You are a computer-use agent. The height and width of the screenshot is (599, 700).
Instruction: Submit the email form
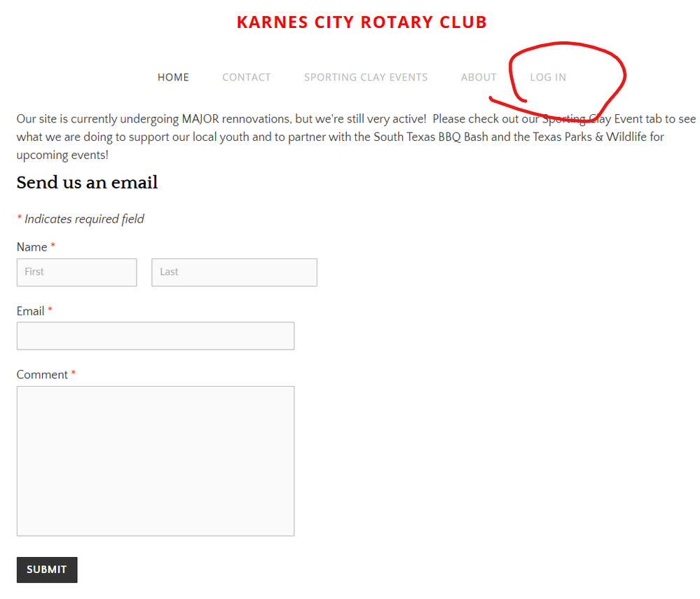coord(47,570)
